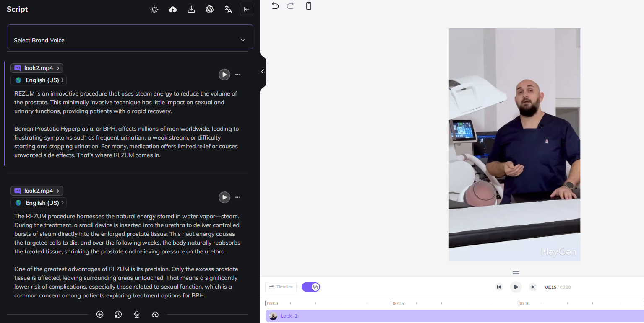Collapse the Script panel with the arrow-to-bar button
Image resolution: width=644 pixels, height=323 pixels.
point(247,9)
